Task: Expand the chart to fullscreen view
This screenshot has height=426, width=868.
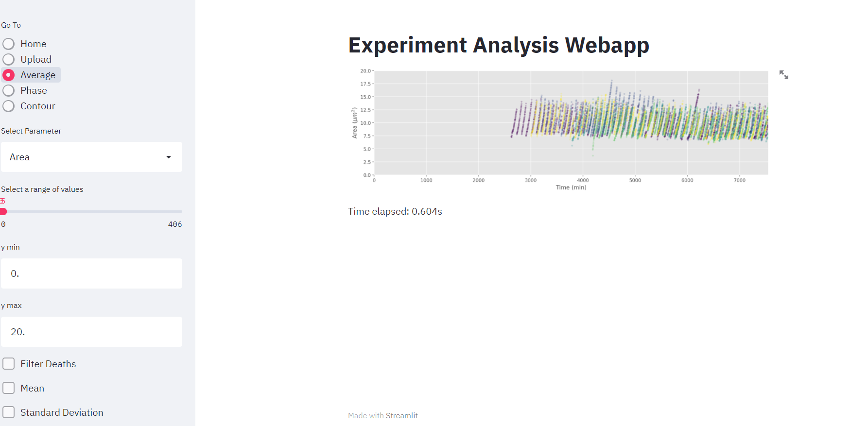Action: tap(783, 75)
